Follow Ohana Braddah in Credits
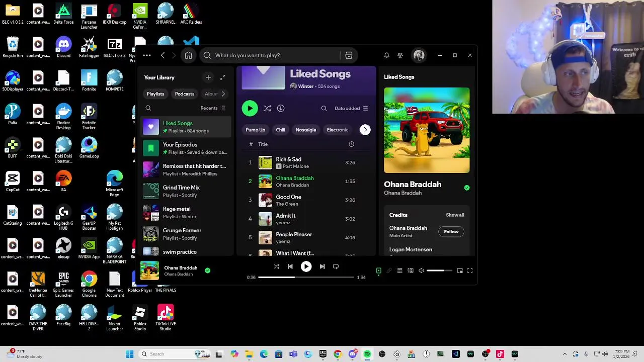The width and height of the screenshot is (644, 362). pyautogui.click(x=451, y=232)
